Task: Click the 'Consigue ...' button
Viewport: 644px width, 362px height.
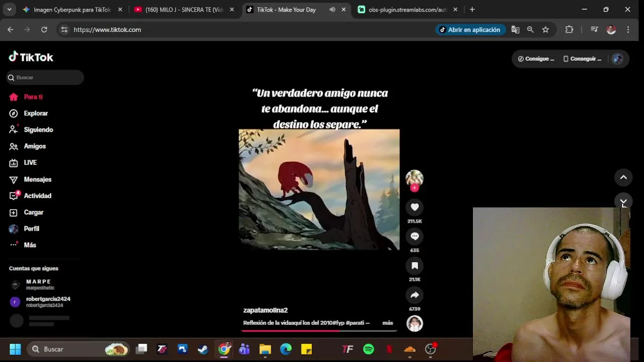Action: pyautogui.click(x=536, y=59)
